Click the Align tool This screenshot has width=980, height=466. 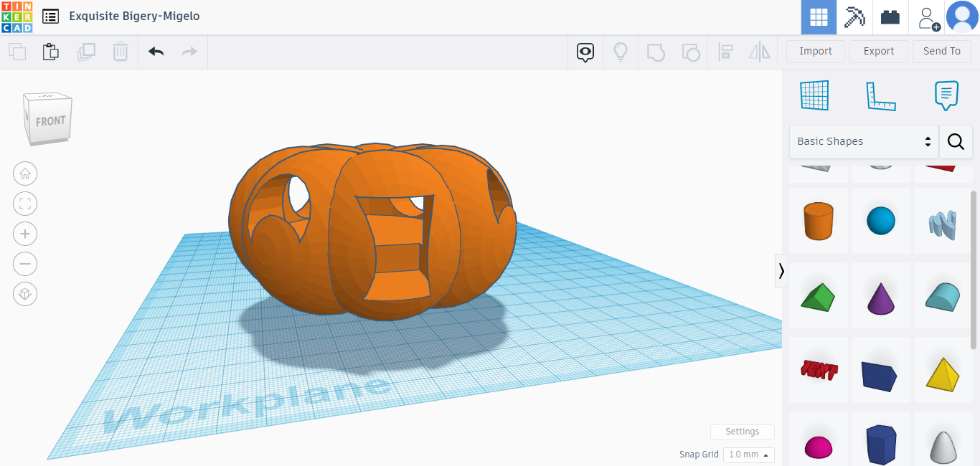tap(725, 52)
